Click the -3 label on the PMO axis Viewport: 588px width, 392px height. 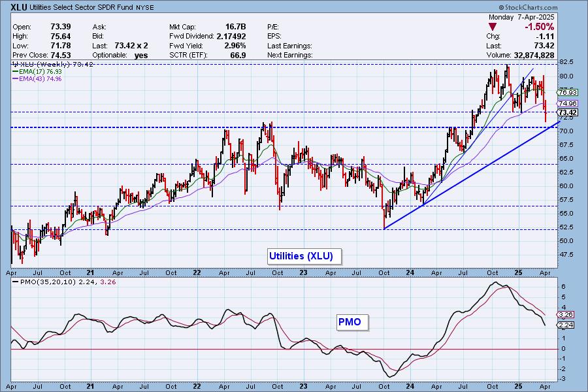pos(563,379)
